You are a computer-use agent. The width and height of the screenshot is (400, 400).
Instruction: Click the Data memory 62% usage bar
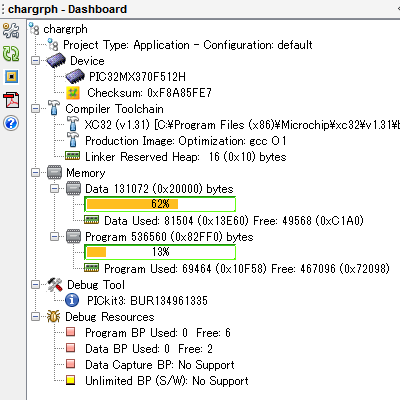point(160,204)
